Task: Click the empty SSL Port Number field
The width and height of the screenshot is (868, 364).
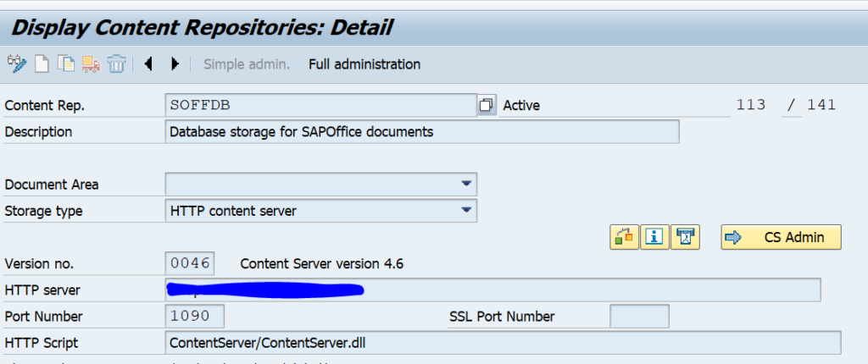Action: pos(639,317)
